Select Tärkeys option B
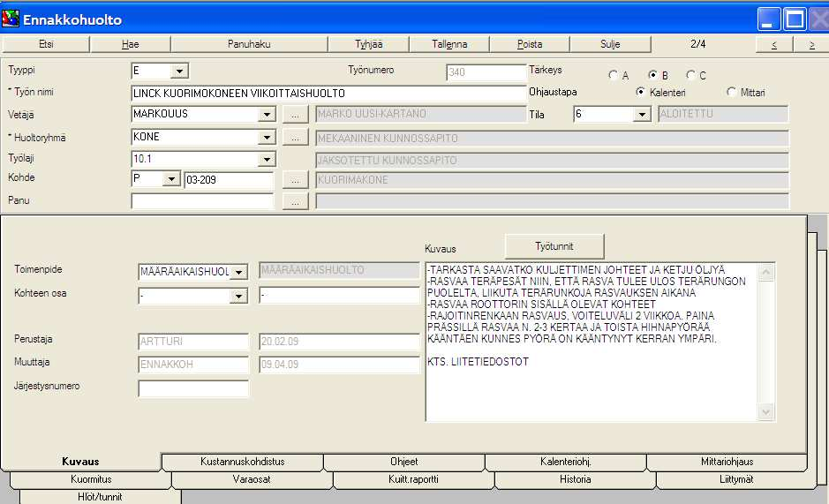 tap(653, 75)
